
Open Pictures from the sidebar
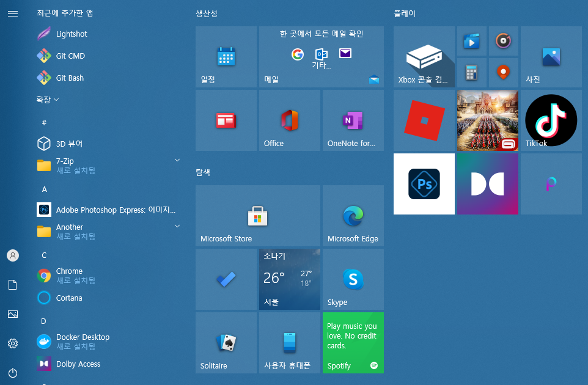tap(13, 314)
